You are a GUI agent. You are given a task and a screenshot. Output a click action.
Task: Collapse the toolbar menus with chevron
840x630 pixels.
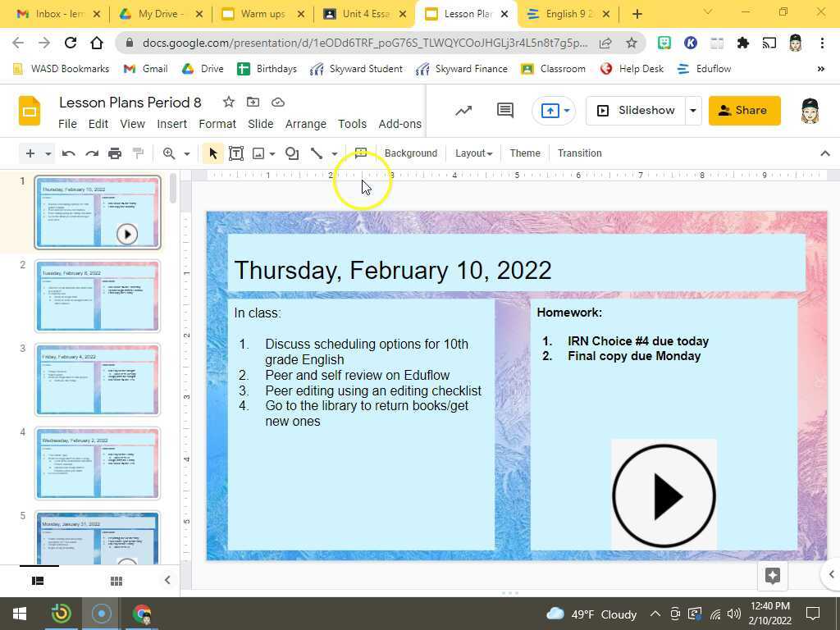click(825, 153)
